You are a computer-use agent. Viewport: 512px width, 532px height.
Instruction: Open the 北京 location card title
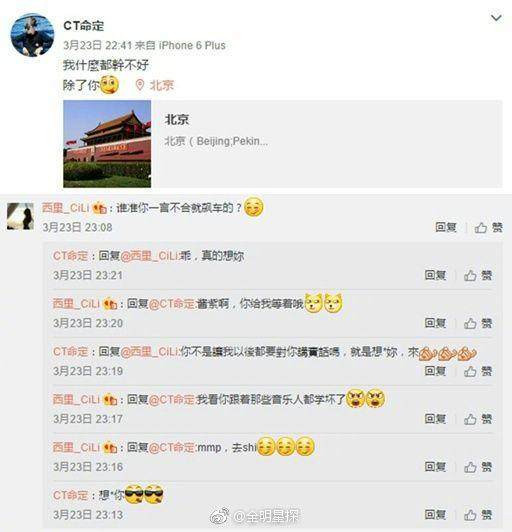click(177, 119)
